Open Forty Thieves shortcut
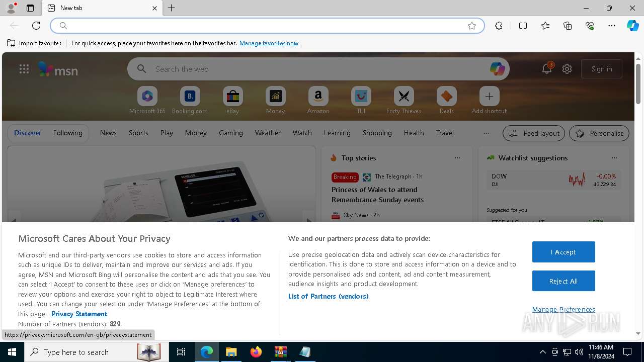644x362 pixels. (x=404, y=101)
